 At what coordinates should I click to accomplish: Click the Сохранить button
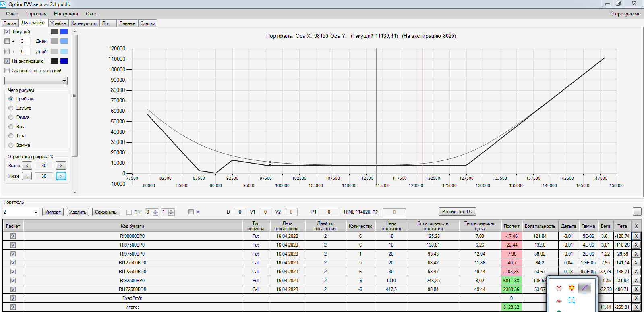click(x=106, y=212)
